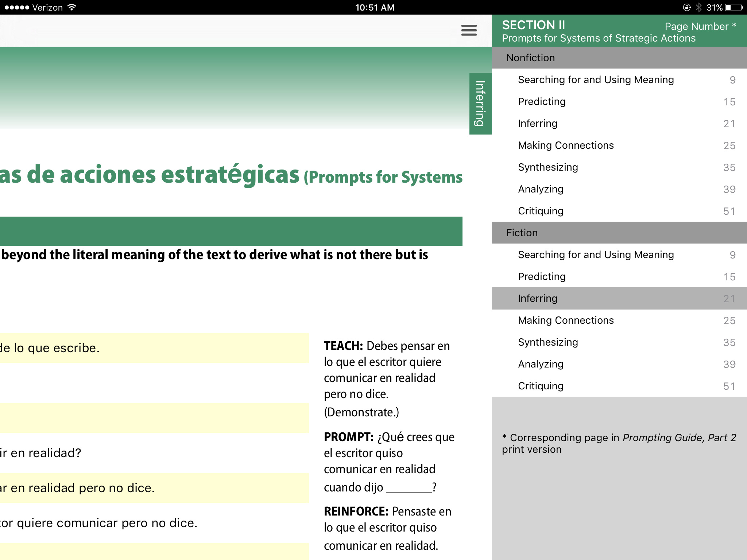This screenshot has width=747, height=560.
Task: Tap the hamburger menu icon
Action: pyautogui.click(x=469, y=30)
